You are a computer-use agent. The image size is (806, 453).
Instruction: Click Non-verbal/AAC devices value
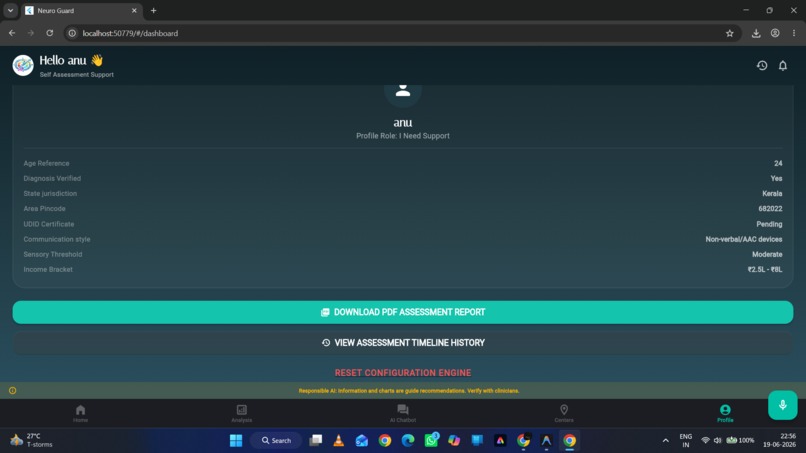[x=743, y=239]
